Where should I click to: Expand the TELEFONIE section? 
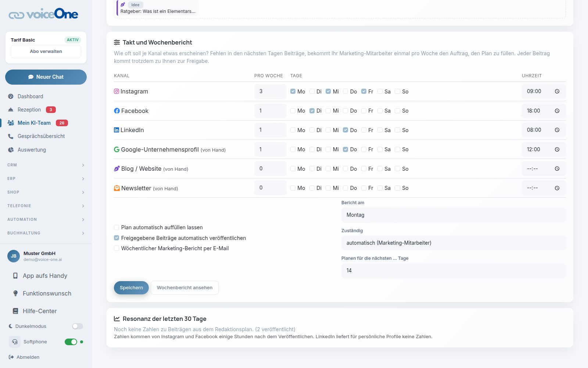coord(46,206)
